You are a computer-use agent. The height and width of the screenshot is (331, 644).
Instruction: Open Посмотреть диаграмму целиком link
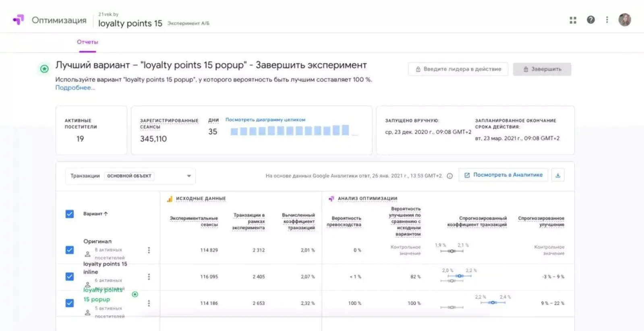pyautogui.click(x=265, y=120)
